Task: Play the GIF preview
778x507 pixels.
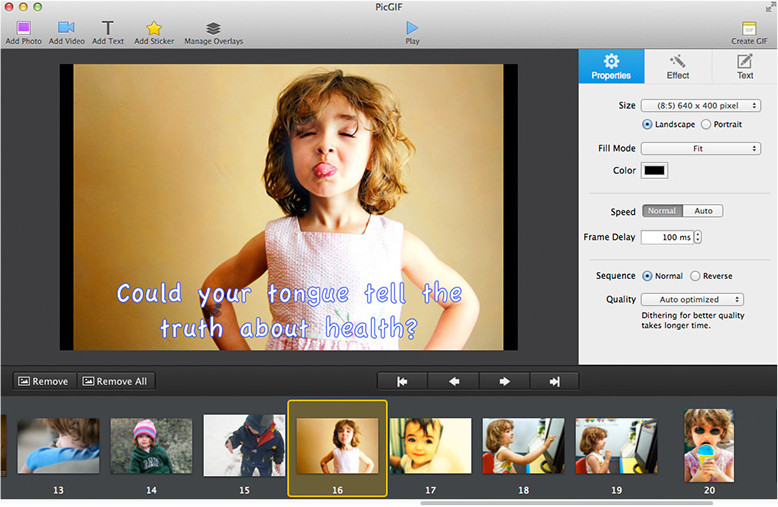Action: [x=412, y=28]
